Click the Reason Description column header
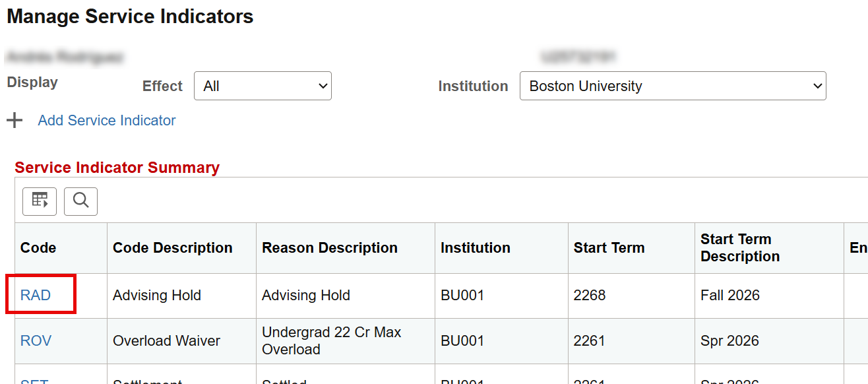868x384 pixels. pyautogui.click(x=330, y=248)
